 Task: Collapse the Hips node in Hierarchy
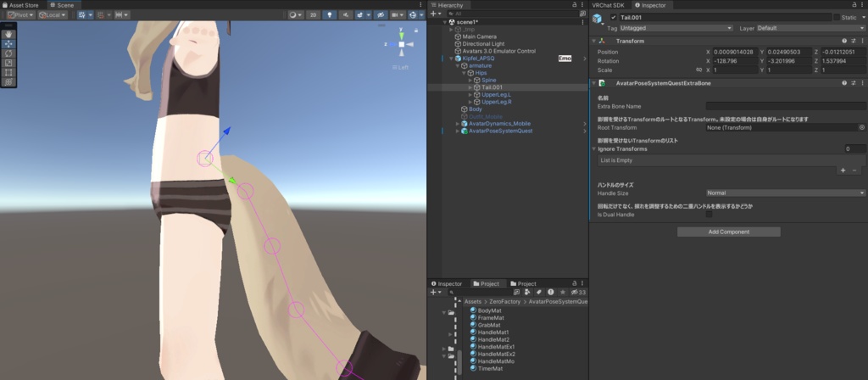[464, 73]
